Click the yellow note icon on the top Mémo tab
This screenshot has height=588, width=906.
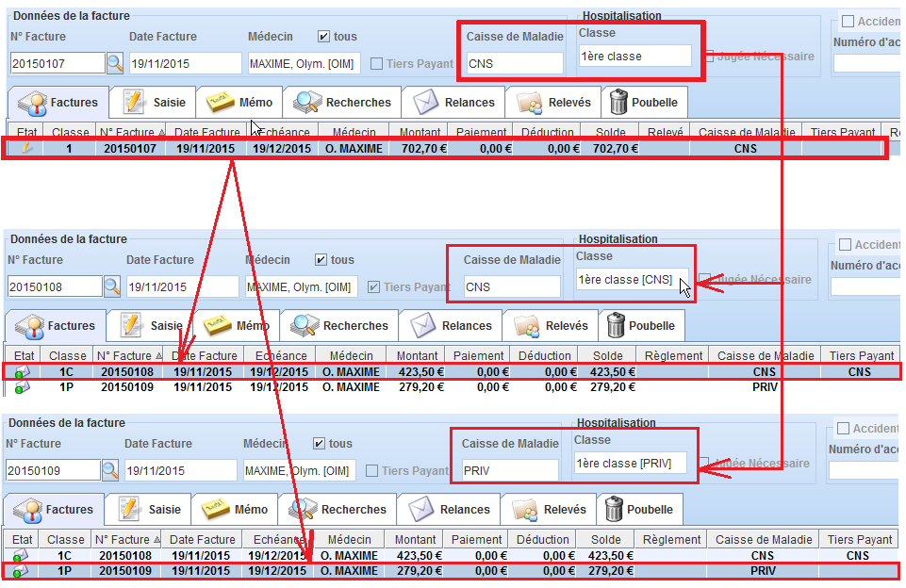(x=219, y=102)
